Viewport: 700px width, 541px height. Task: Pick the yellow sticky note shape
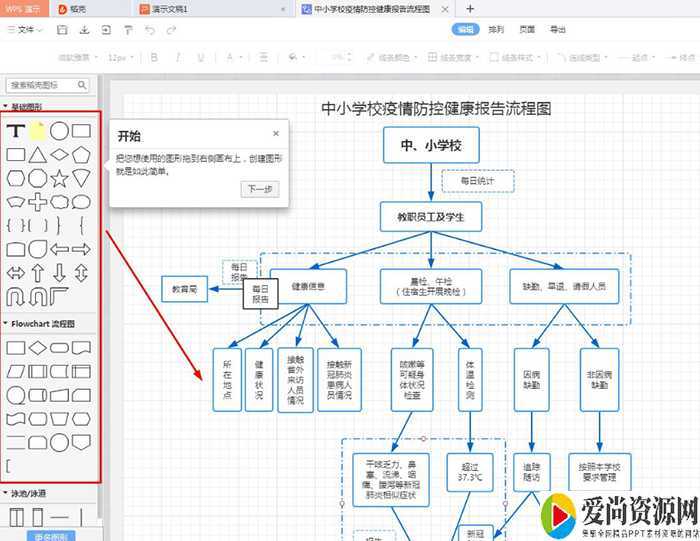38,130
